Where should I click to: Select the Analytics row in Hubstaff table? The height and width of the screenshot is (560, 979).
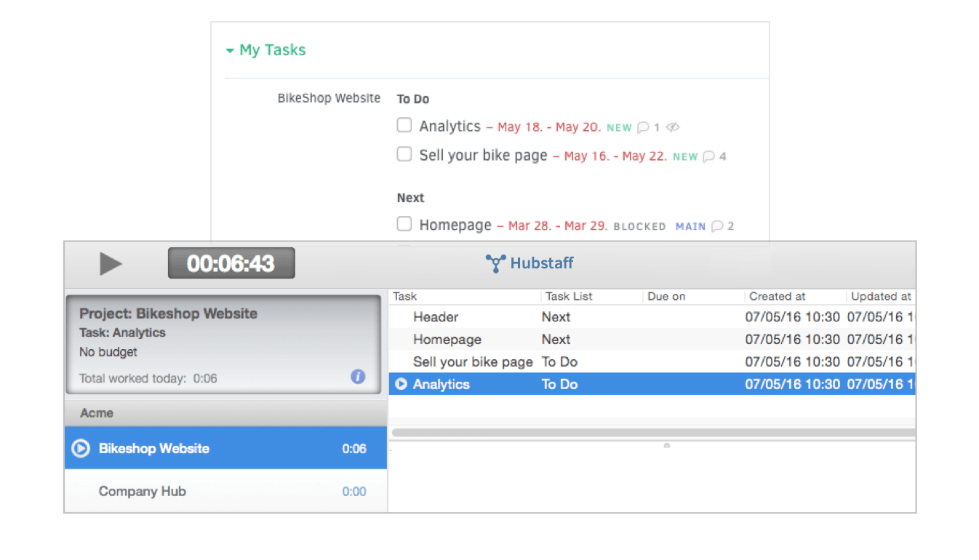click(x=652, y=384)
